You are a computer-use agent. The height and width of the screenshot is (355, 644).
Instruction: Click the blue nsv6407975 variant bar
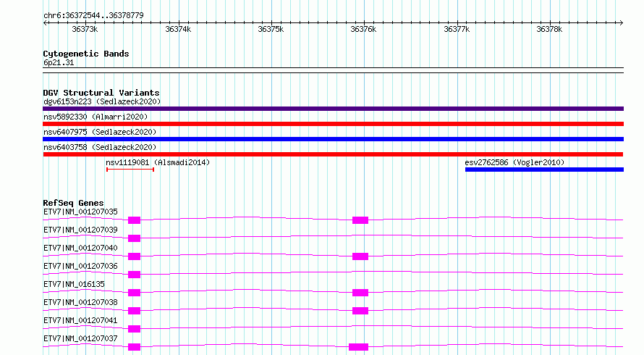[333, 139]
